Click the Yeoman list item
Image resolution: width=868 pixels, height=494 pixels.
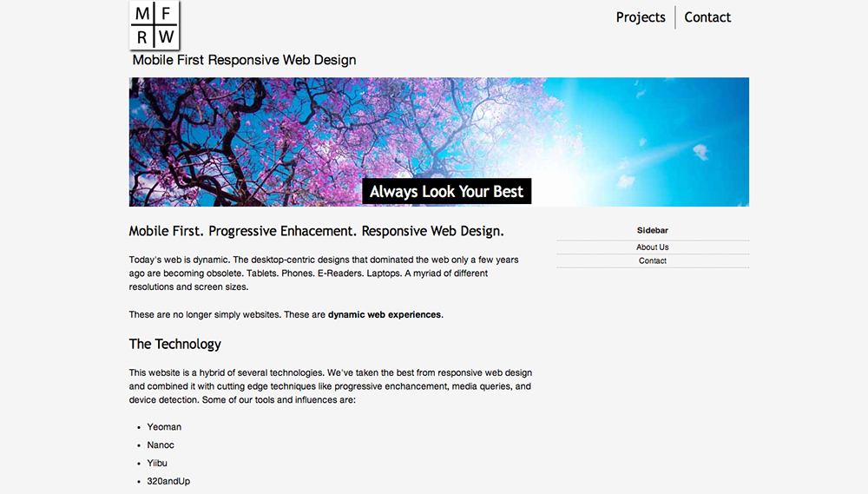[164, 427]
